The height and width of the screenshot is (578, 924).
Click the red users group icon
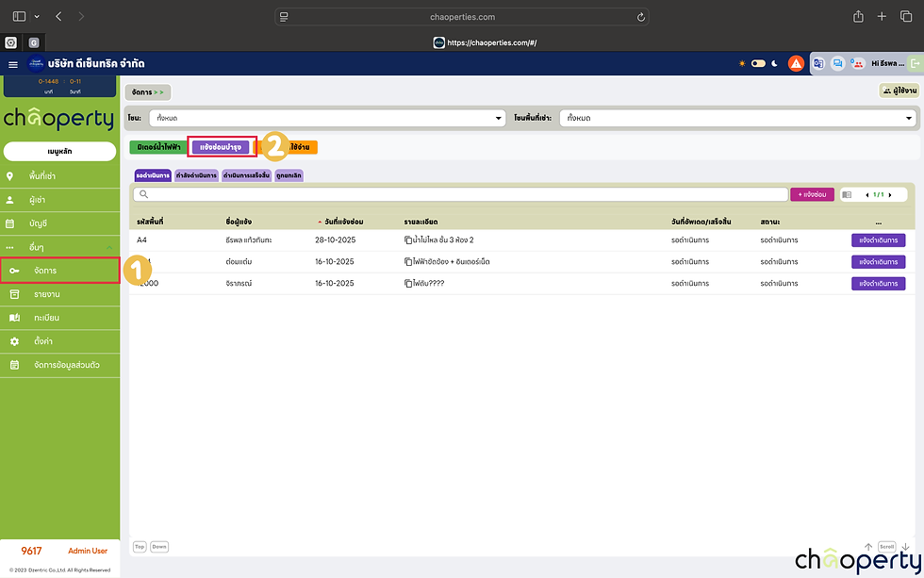pos(857,63)
